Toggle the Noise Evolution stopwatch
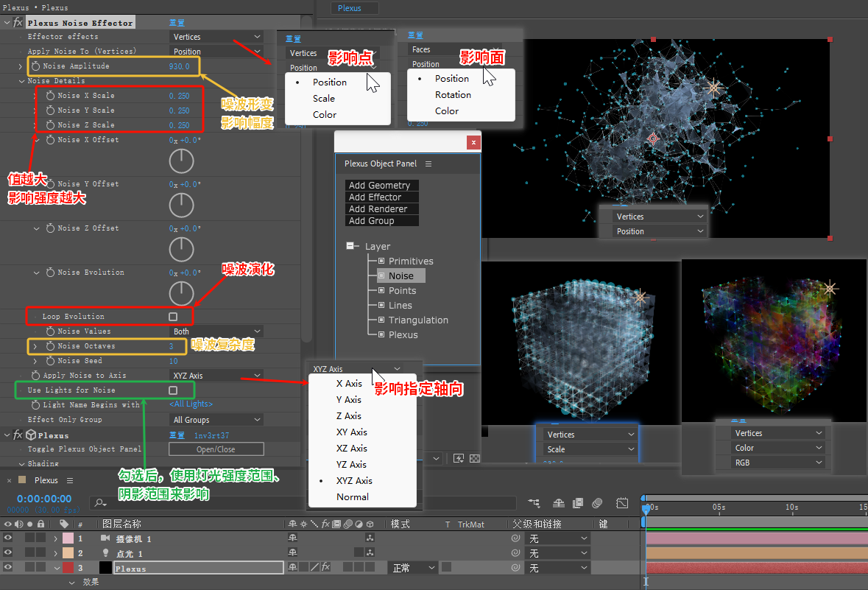The height and width of the screenshot is (590, 868). coord(50,272)
